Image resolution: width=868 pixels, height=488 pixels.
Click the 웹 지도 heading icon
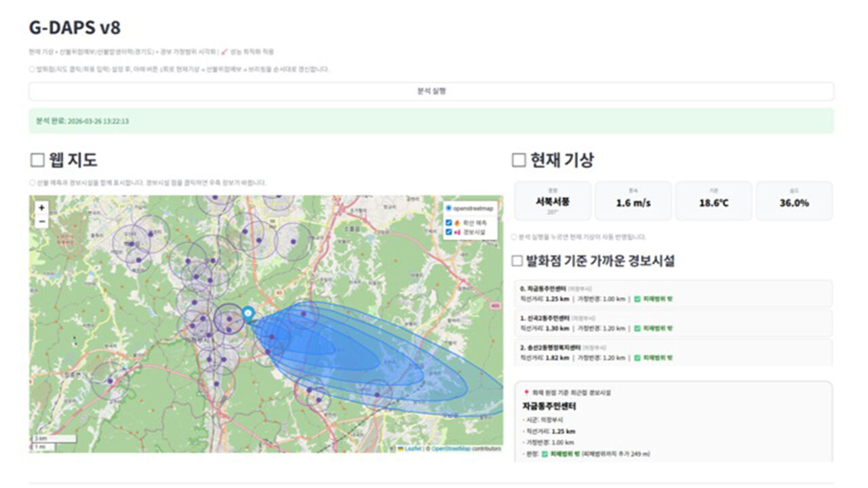point(37,161)
